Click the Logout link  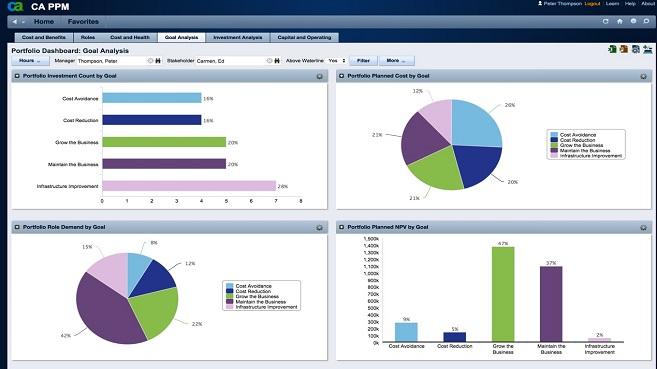pos(592,3)
